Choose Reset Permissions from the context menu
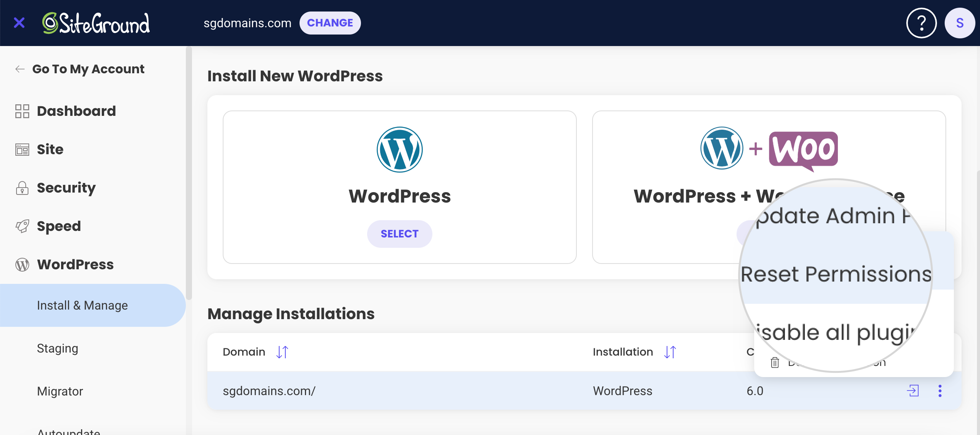The image size is (980, 435). (x=836, y=275)
